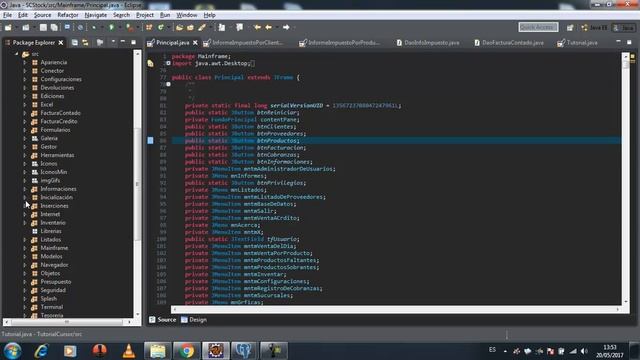640x360 pixels.
Task: Expand the Apariencia package
Action: point(25,62)
